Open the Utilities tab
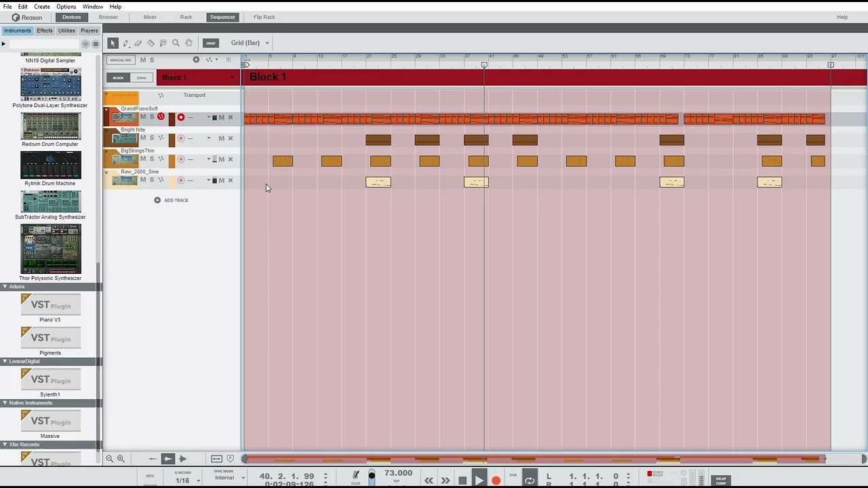This screenshot has width=868, height=488. (x=66, y=30)
